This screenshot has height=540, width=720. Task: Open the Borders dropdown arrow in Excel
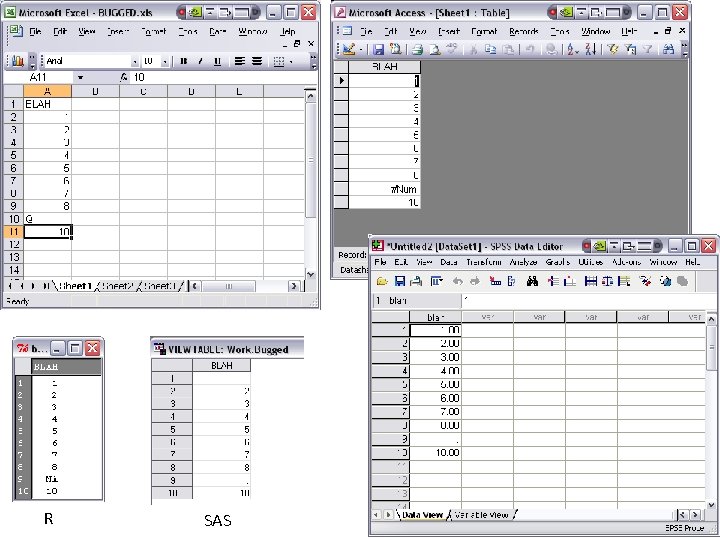[291, 62]
